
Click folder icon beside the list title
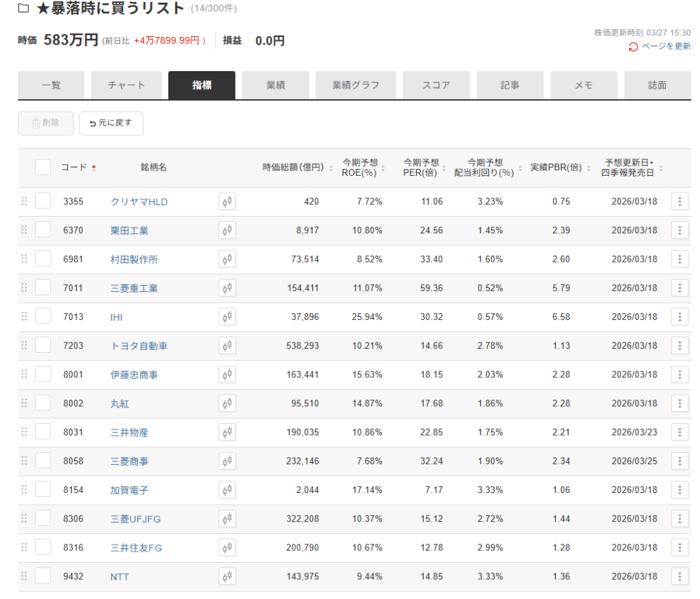(x=23, y=9)
